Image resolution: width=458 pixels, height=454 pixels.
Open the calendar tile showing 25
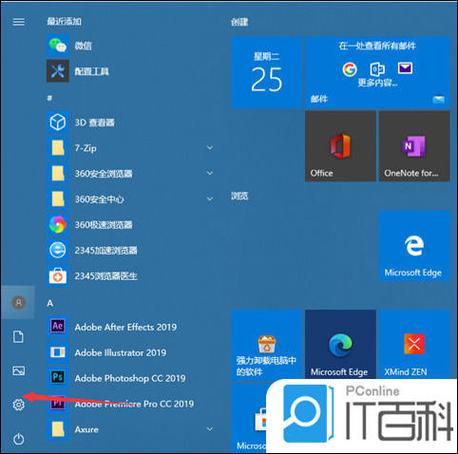(266, 72)
